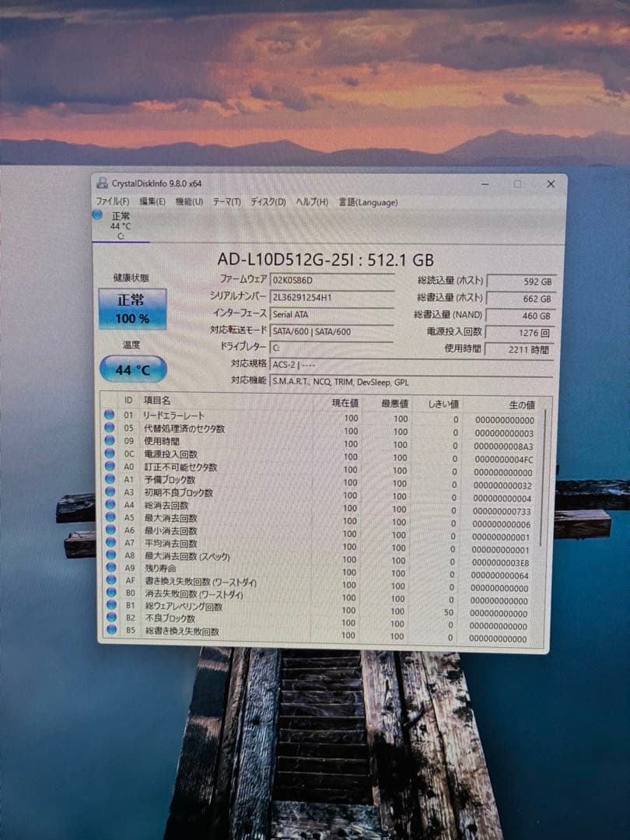The height and width of the screenshot is (840, 630).
Task: Click the drive letter field C:
Action: coord(331,348)
